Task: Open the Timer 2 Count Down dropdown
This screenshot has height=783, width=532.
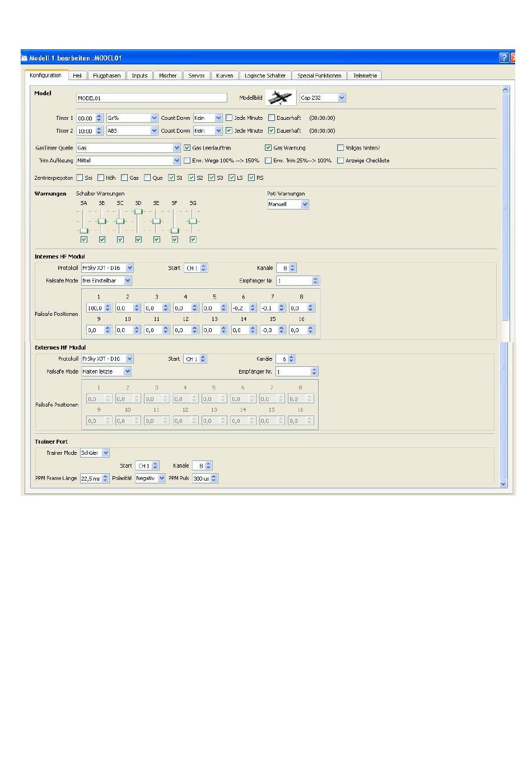Action: (x=208, y=131)
